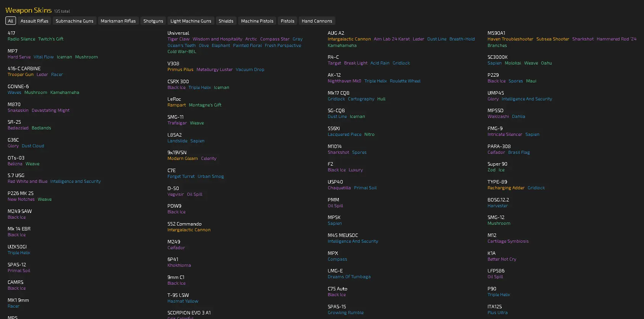Screen dimensions: 644x319
Task: Select the Assault Rifles filter tab
Action: [x=34, y=21]
